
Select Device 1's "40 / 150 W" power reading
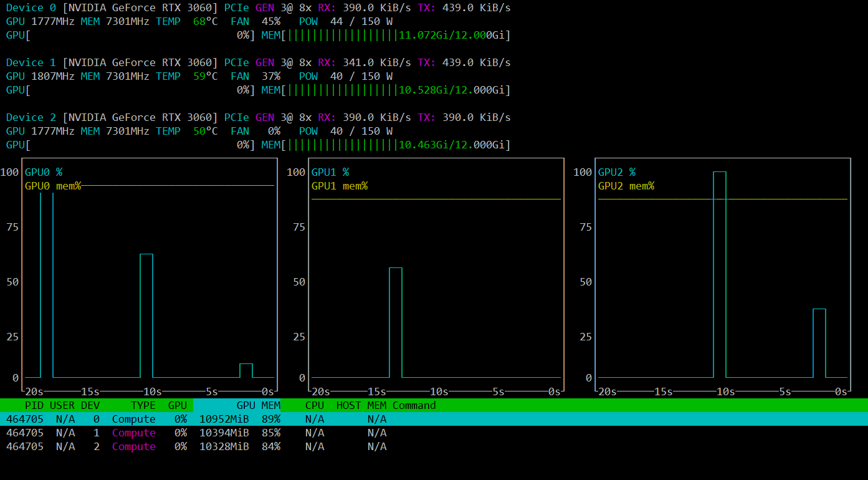point(361,76)
